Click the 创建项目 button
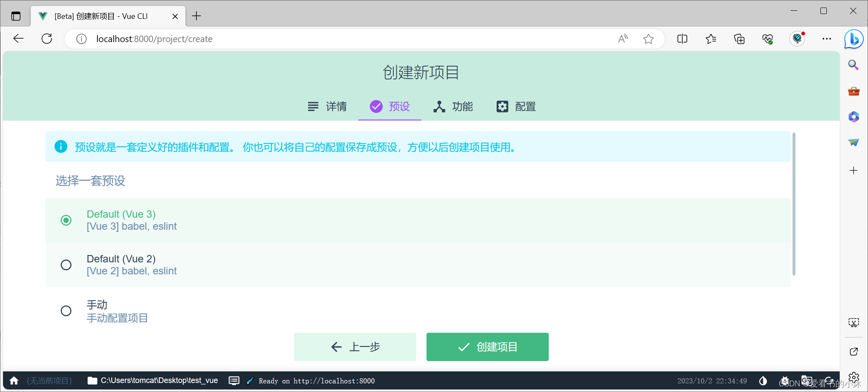This screenshot has width=868, height=392. click(x=487, y=347)
